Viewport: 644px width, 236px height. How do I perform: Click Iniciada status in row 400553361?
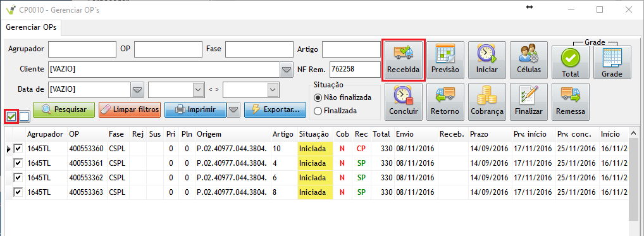coord(315,163)
